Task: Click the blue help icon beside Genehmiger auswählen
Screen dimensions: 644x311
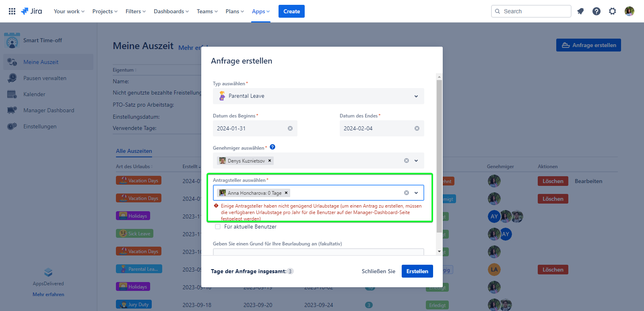Action: coord(272,147)
